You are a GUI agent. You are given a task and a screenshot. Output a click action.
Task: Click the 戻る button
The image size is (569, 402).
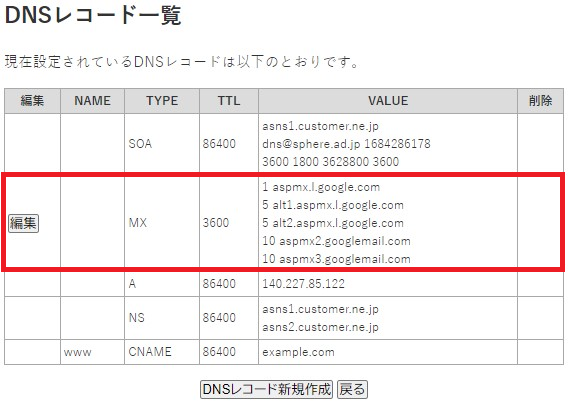352,389
